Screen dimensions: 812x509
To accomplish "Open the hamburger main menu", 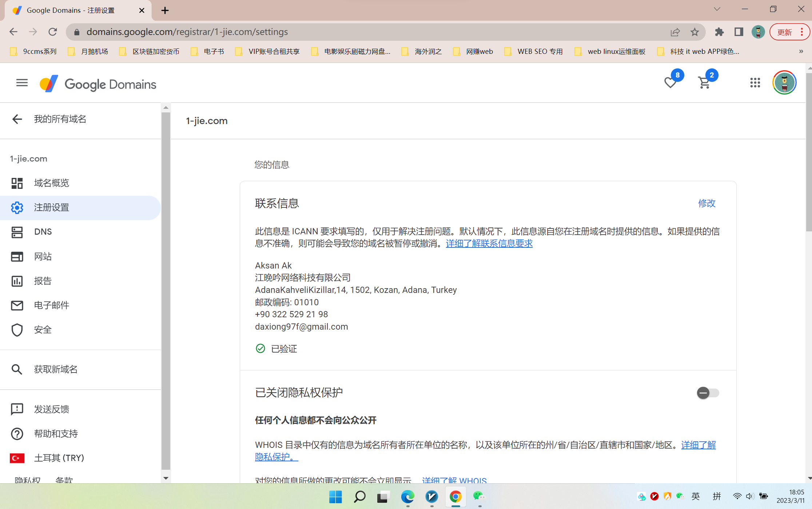I will point(22,83).
